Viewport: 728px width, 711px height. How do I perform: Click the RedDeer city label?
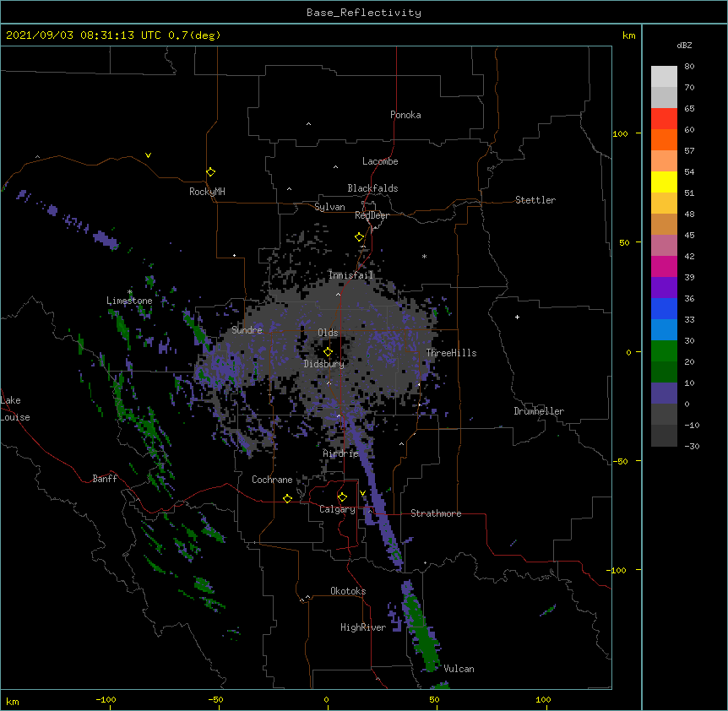(372, 215)
